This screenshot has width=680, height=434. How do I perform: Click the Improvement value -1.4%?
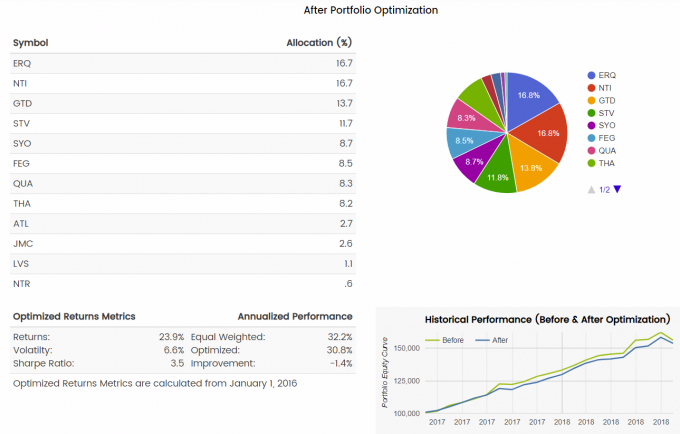click(341, 363)
